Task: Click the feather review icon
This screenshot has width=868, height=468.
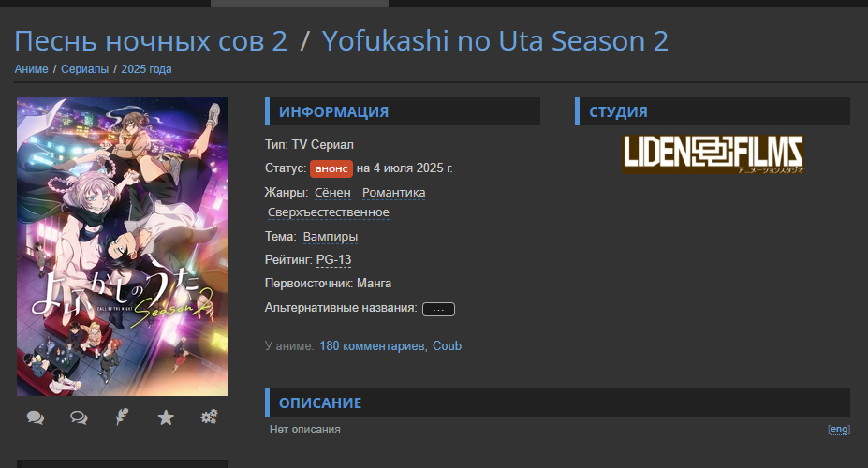Action: point(122,417)
